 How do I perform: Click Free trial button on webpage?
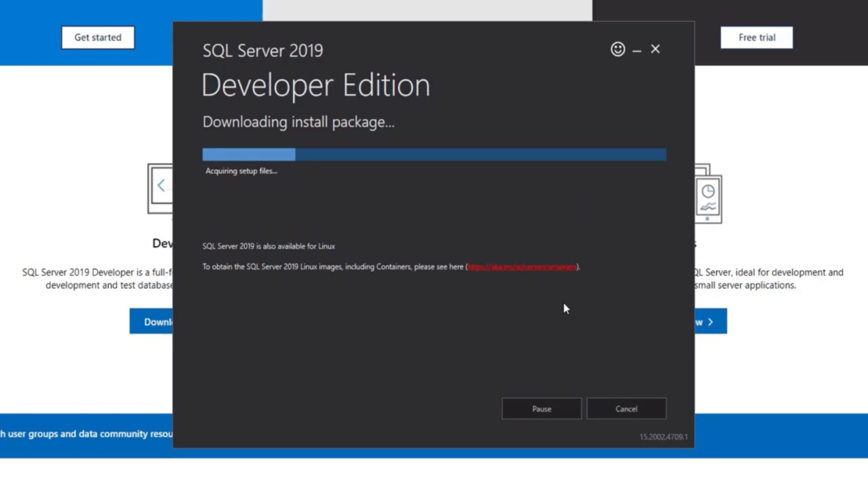tap(756, 38)
